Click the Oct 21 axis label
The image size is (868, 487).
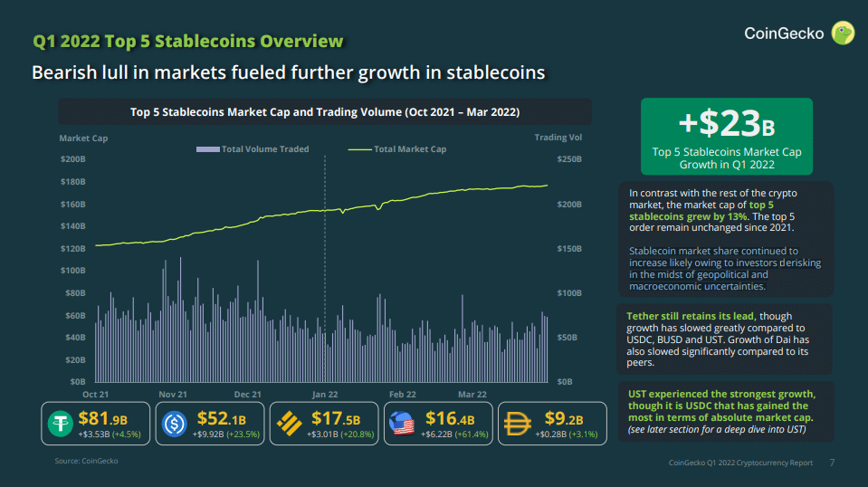(96, 395)
